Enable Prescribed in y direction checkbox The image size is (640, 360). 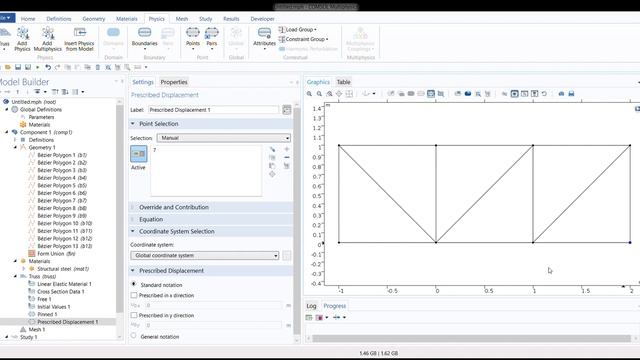click(134, 315)
